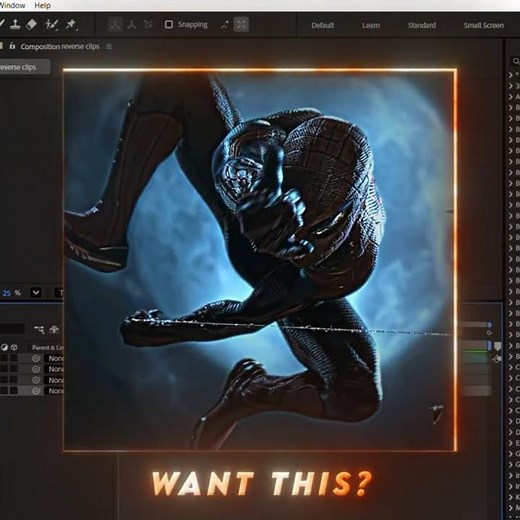Viewport: 520px width, 520px height.
Task: Toggle the snap to features icon
Action: (x=241, y=24)
